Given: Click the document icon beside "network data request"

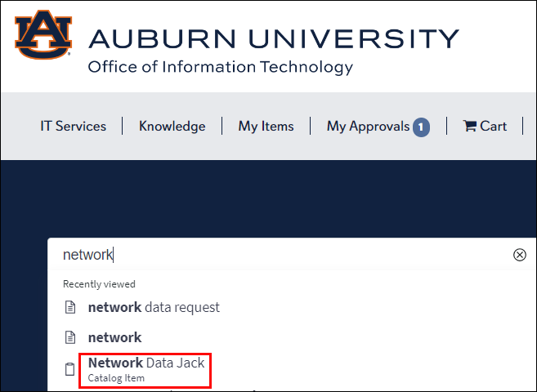Looking at the screenshot, I should [70, 308].
